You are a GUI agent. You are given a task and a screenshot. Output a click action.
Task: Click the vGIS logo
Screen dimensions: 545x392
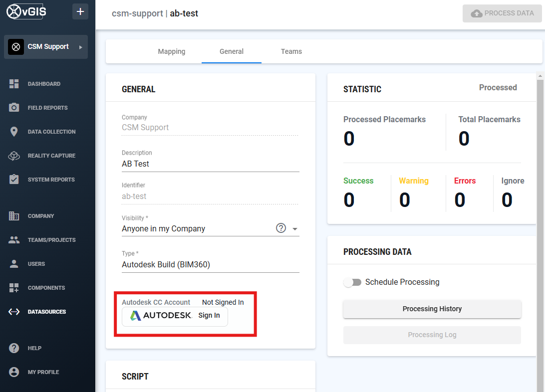[26, 11]
